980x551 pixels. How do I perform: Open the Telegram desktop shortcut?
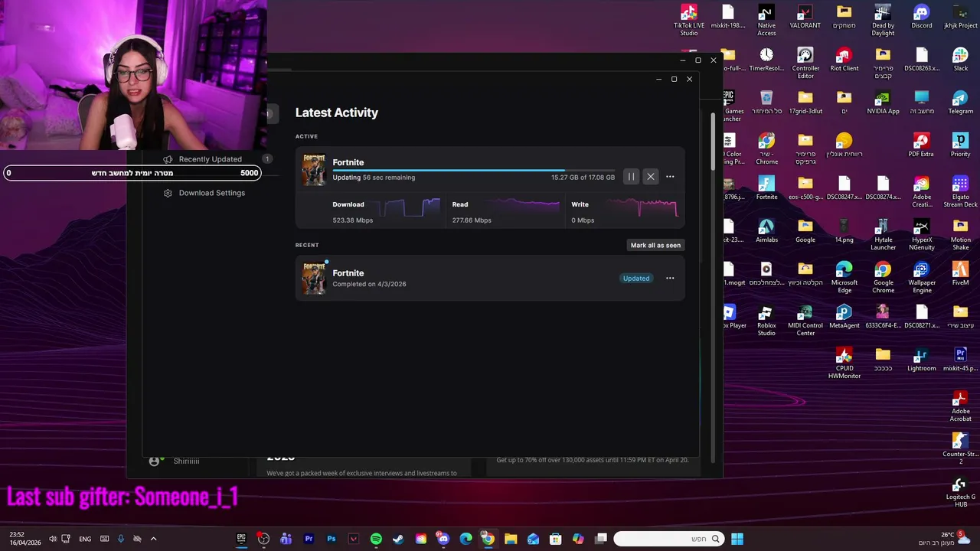(960, 103)
